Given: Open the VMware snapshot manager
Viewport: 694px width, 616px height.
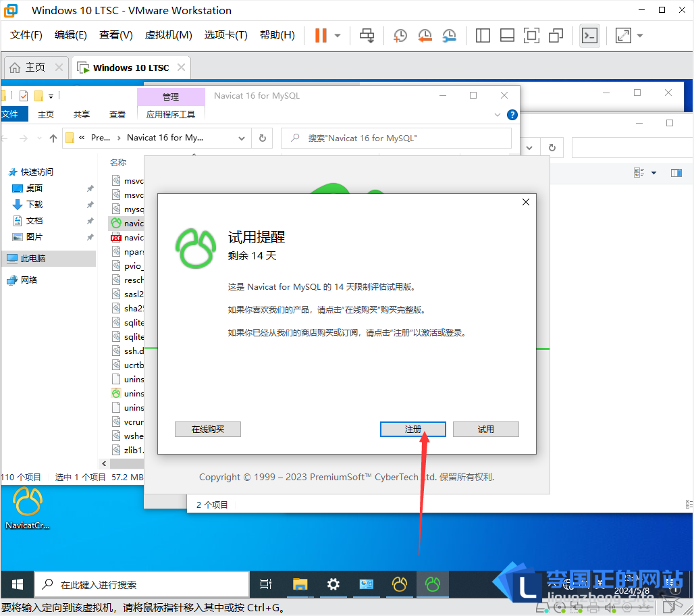Looking at the screenshot, I should tap(449, 35).
